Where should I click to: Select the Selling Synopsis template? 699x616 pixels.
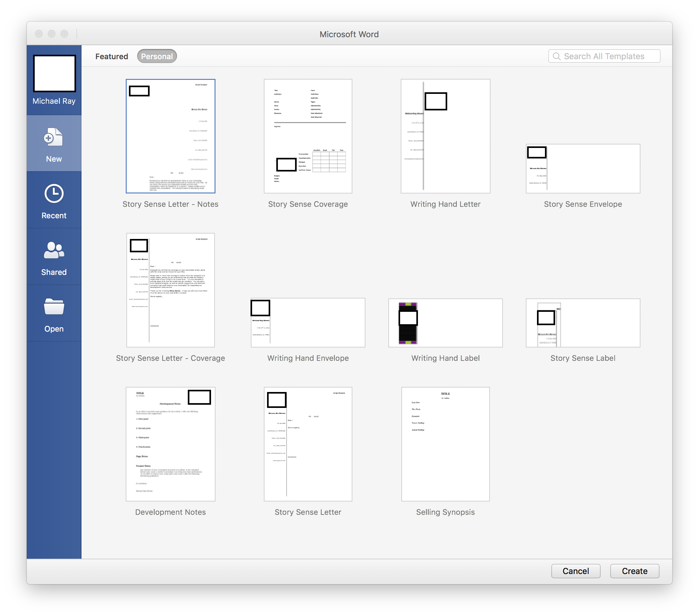(445, 444)
